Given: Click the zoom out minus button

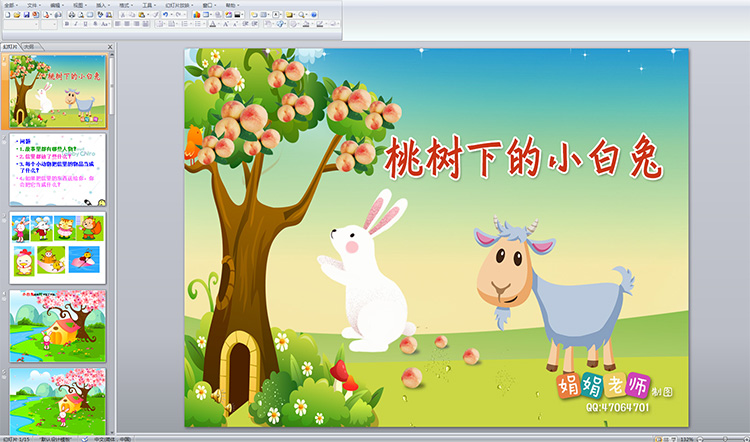Looking at the screenshot, I should tap(699, 438).
